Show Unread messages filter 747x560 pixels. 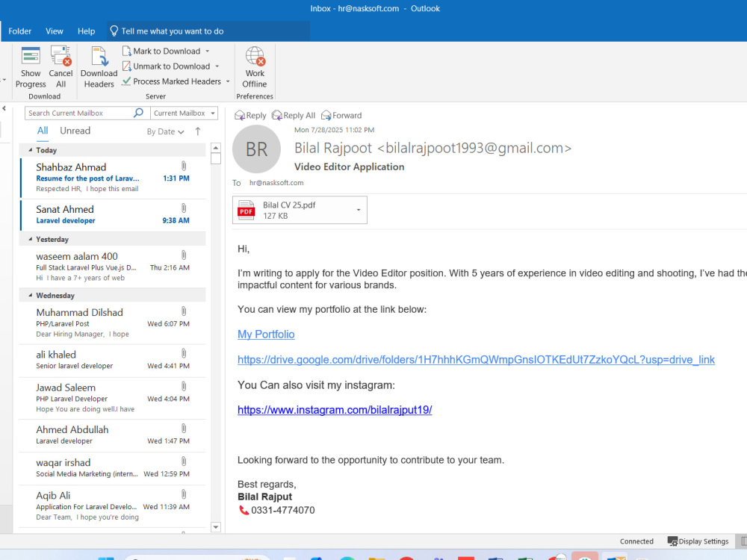pos(75,131)
